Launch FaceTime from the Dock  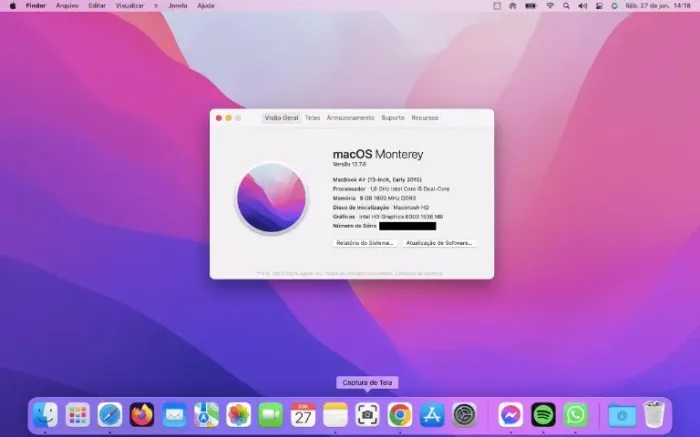[x=271, y=415]
